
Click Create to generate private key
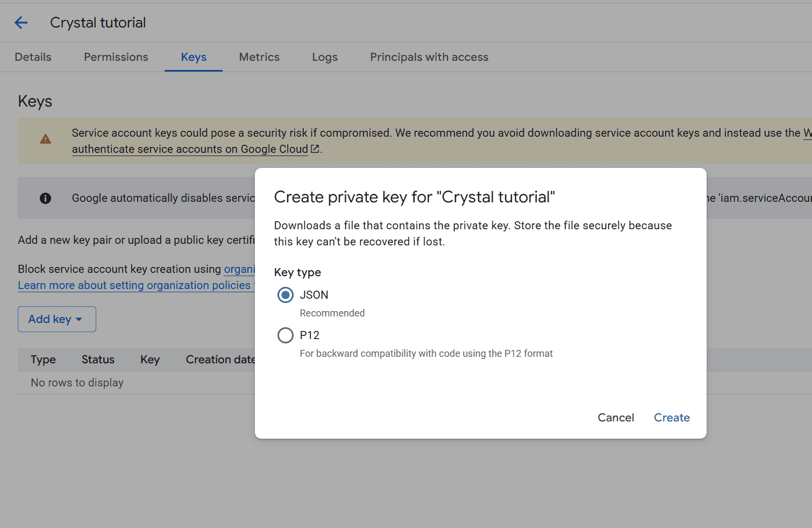pyautogui.click(x=672, y=418)
